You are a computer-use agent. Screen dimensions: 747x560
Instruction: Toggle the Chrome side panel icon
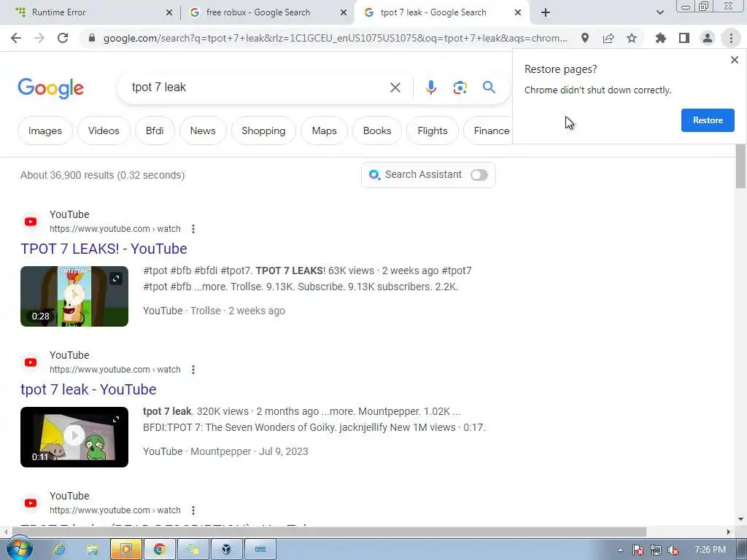684,38
